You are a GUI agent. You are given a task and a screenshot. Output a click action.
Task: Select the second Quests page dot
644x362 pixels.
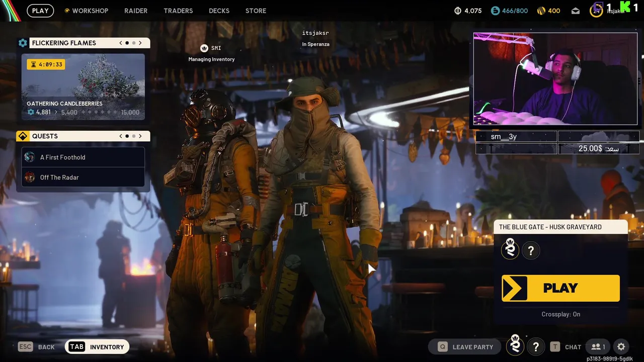[x=133, y=136]
